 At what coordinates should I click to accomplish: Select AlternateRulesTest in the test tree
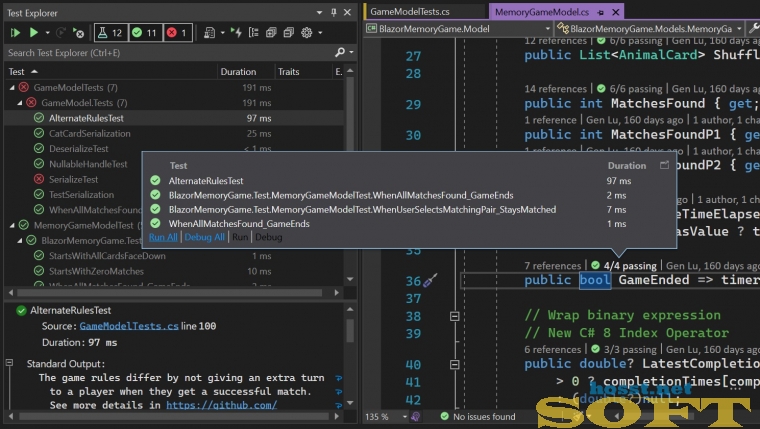point(86,118)
